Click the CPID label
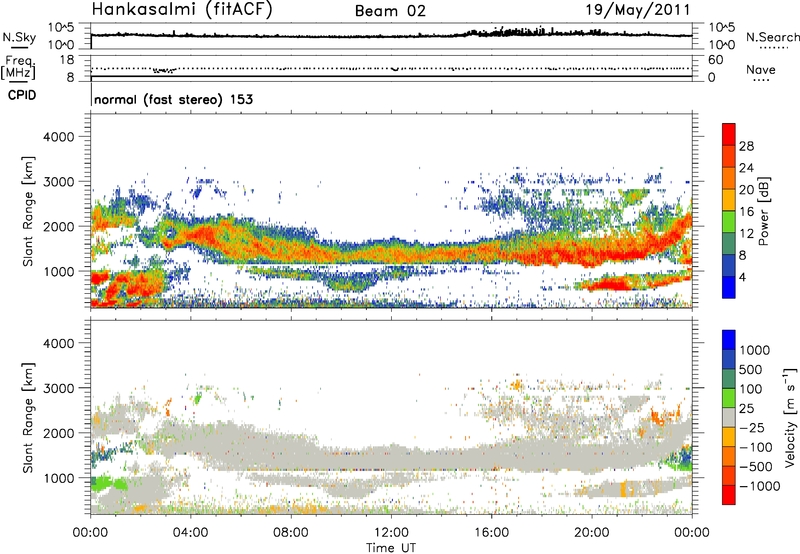Screen dimensions: 800x554 pos(22,95)
